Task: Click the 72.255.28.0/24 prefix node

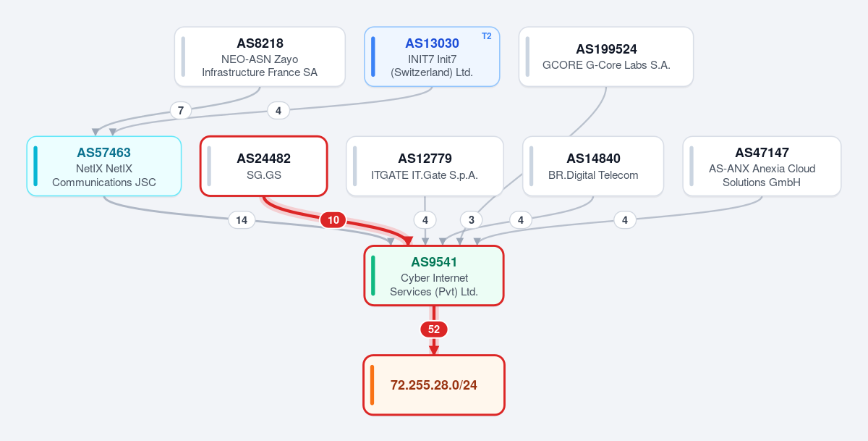Action: pyautogui.click(x=433, y=385)
